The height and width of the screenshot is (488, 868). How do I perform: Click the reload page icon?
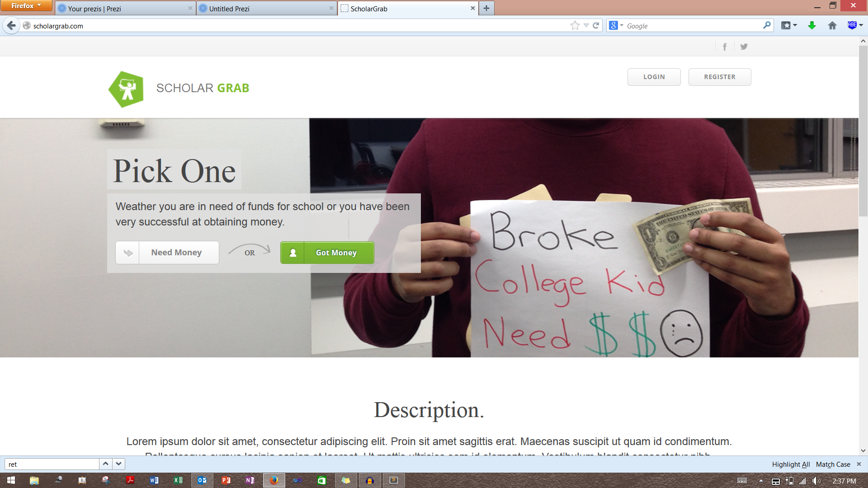pyautogui.click(x=596, y=26)
